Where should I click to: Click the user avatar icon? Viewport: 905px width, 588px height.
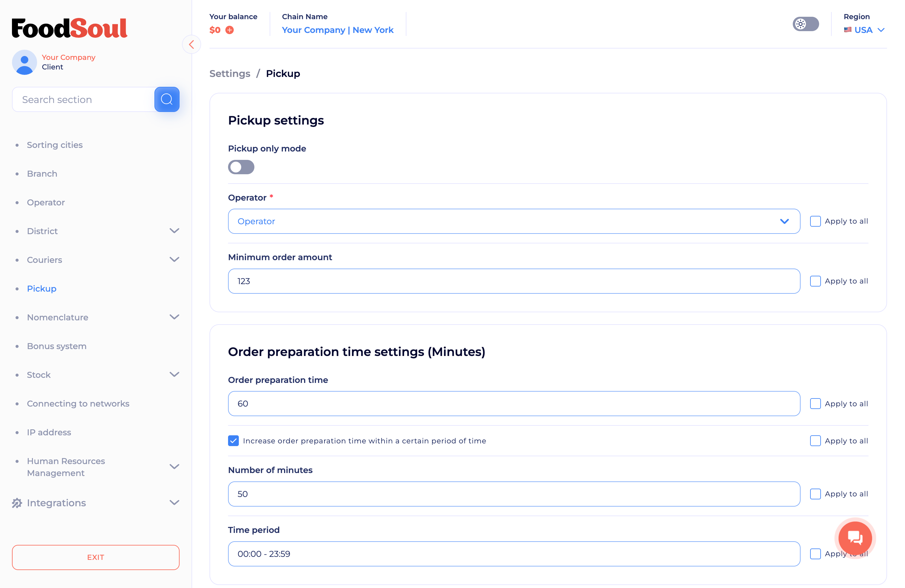coord(24,62)
